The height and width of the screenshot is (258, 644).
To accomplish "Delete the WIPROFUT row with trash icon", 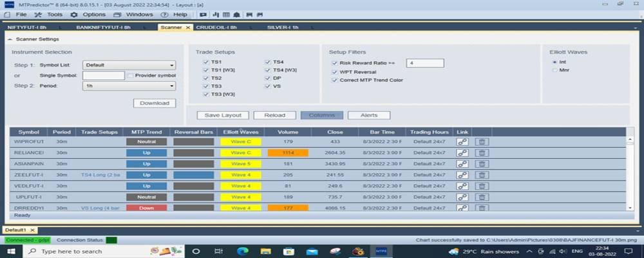I will pos(482,141).
